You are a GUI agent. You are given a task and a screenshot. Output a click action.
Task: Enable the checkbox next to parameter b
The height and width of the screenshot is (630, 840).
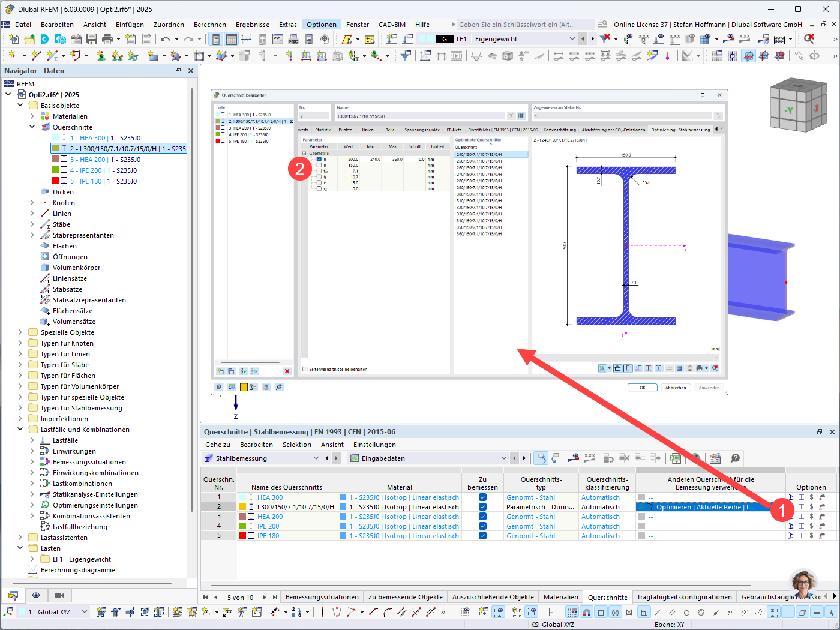[319, 164]
